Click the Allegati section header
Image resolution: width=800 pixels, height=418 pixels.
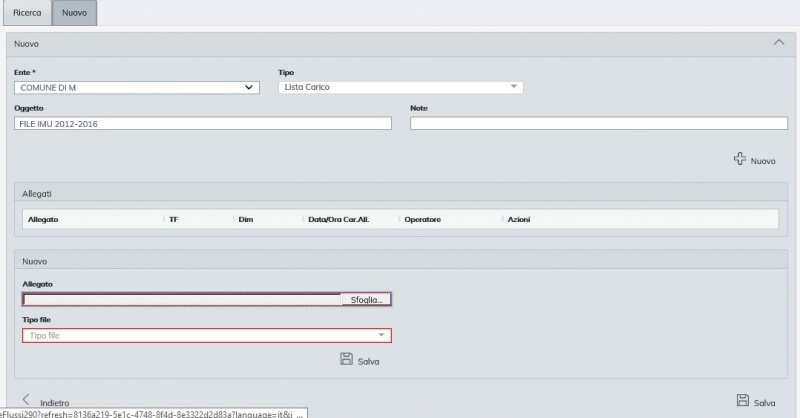point(401,194)
